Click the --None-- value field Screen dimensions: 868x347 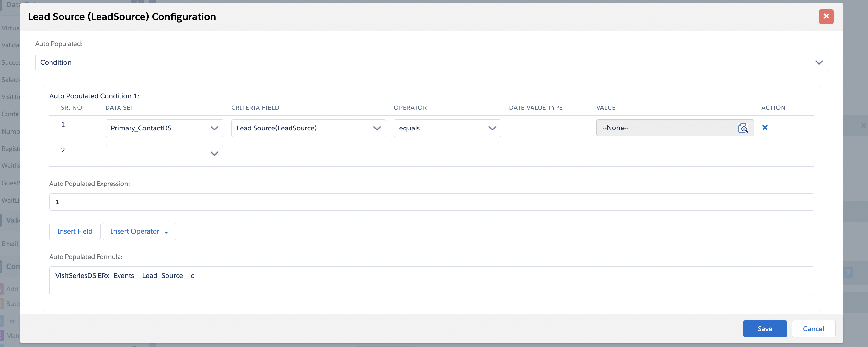point(663,128)
